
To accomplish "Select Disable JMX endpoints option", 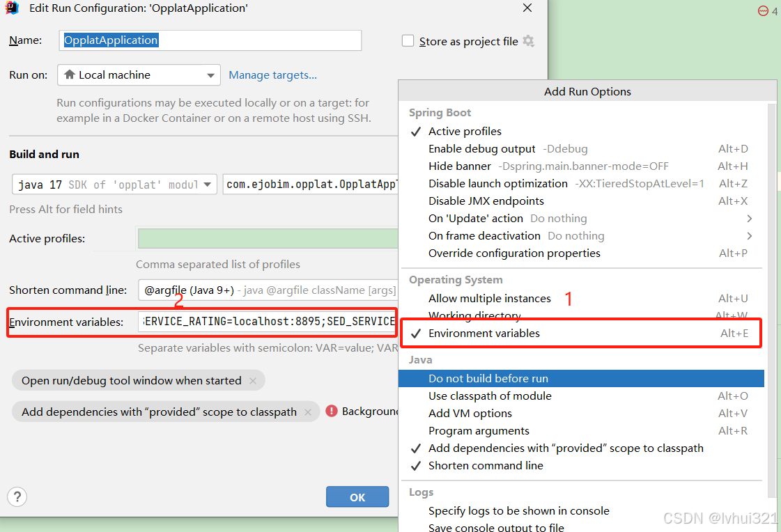I will tap(581, 201).
